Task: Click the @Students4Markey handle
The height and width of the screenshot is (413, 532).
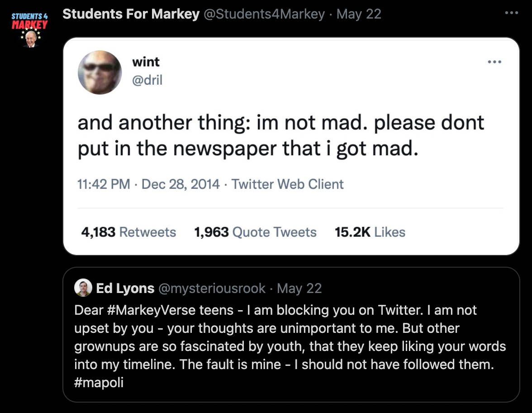Action: 264,14
